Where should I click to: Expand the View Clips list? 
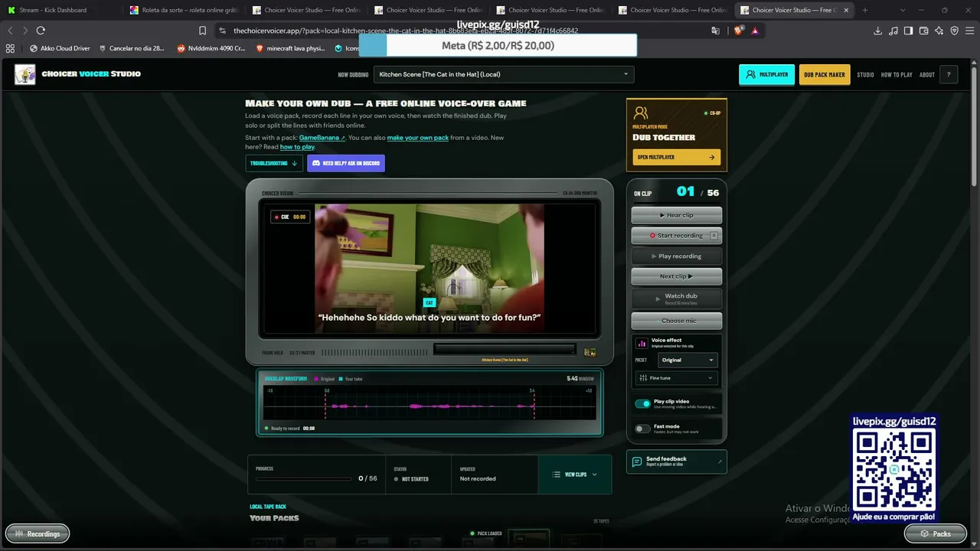(574, 474)
